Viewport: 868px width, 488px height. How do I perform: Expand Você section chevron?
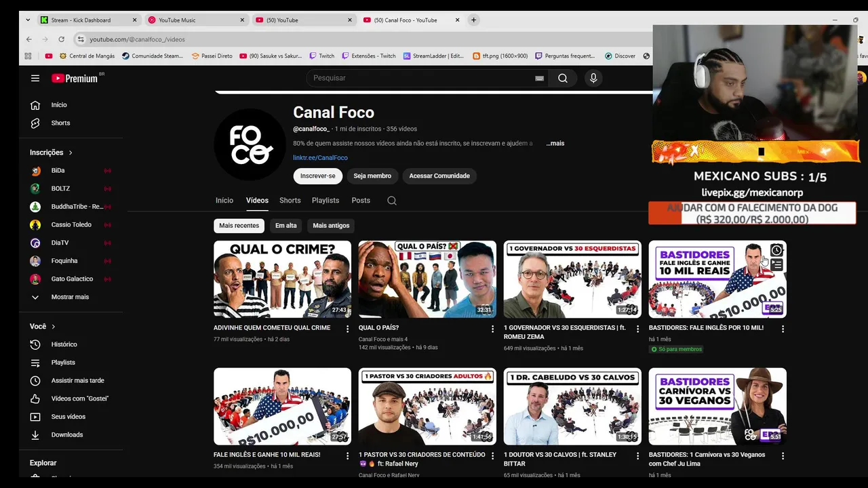coord(54,327)
